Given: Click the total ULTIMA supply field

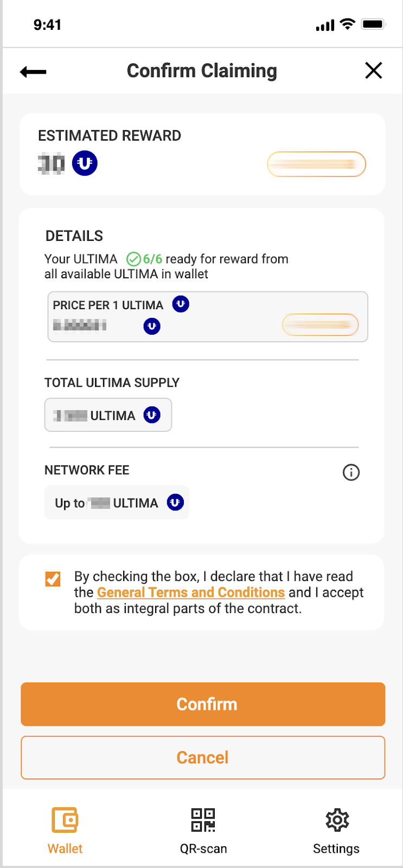Looking at the screenshot, I should (108, 415).
